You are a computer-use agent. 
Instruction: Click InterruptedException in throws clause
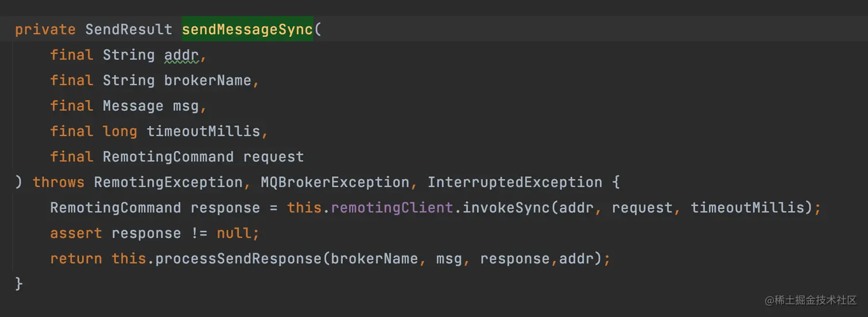(515, 183)
